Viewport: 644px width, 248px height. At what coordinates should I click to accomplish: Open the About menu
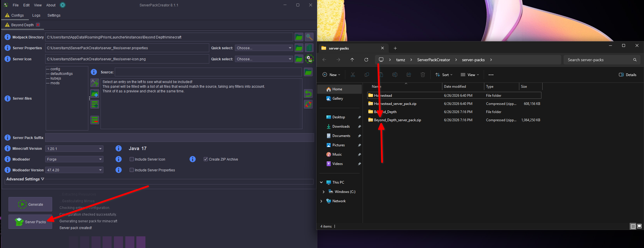point(51,5)
